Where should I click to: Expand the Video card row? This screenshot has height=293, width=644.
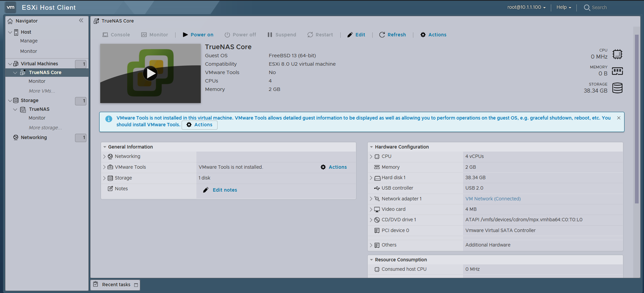point(371,209)
